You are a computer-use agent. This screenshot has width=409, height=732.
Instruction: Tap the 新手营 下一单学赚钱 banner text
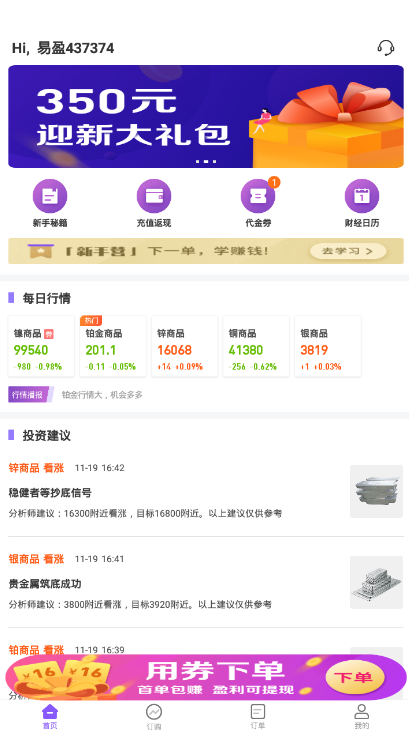pyautogui.click(x=167, y=251)
